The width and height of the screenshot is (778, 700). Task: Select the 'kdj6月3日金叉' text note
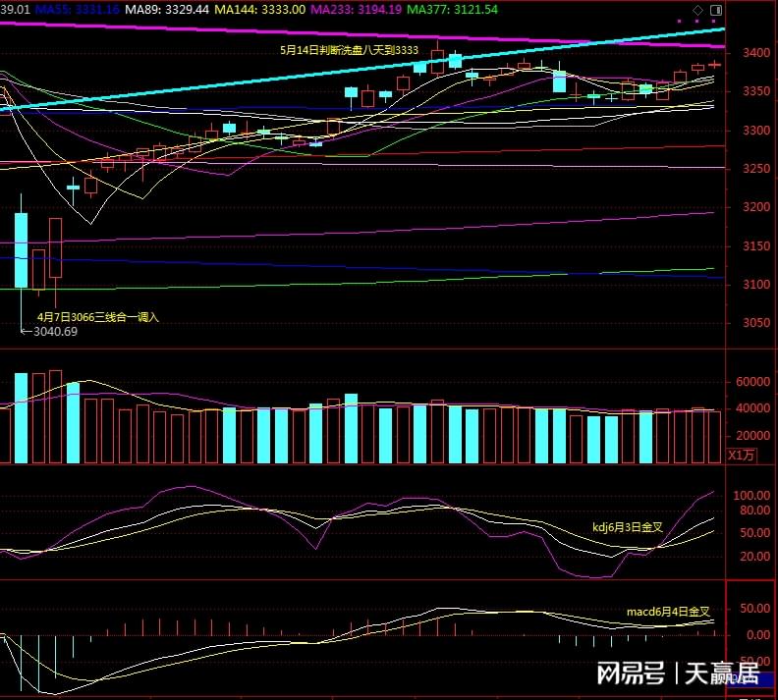point(628,527)
